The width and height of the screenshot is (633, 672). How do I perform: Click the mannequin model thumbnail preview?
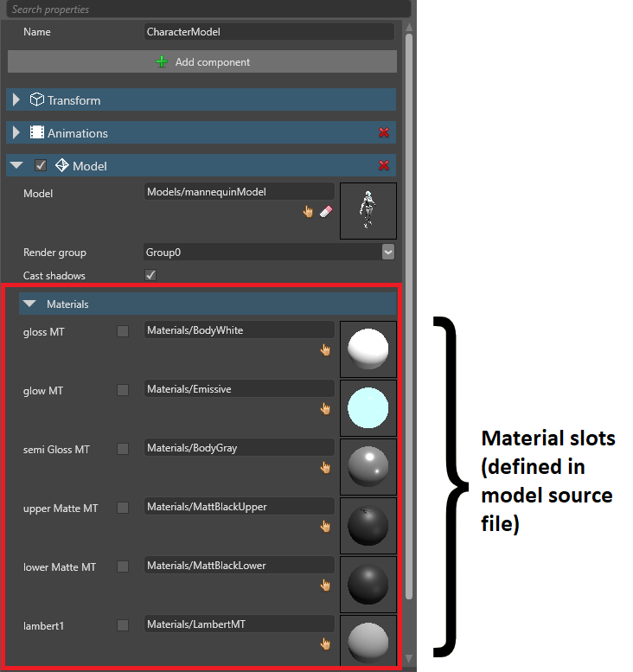click(x=368, y=211)
